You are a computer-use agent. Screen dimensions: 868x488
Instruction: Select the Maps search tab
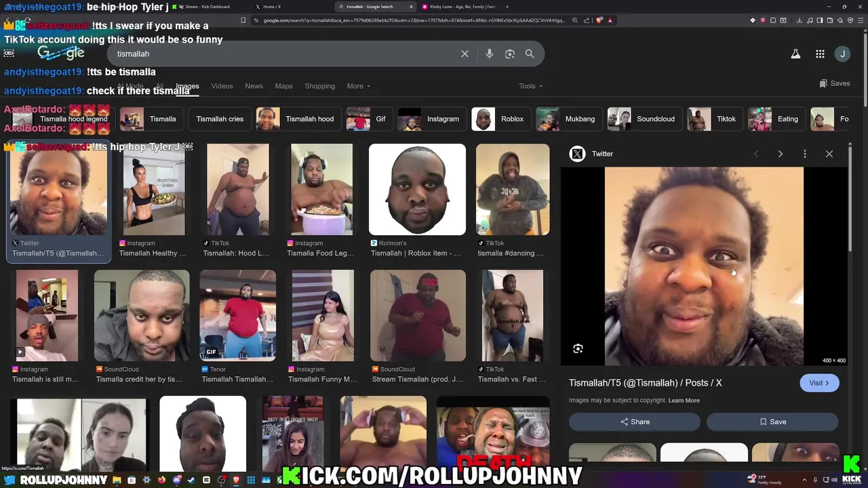[x=283, y=86]
